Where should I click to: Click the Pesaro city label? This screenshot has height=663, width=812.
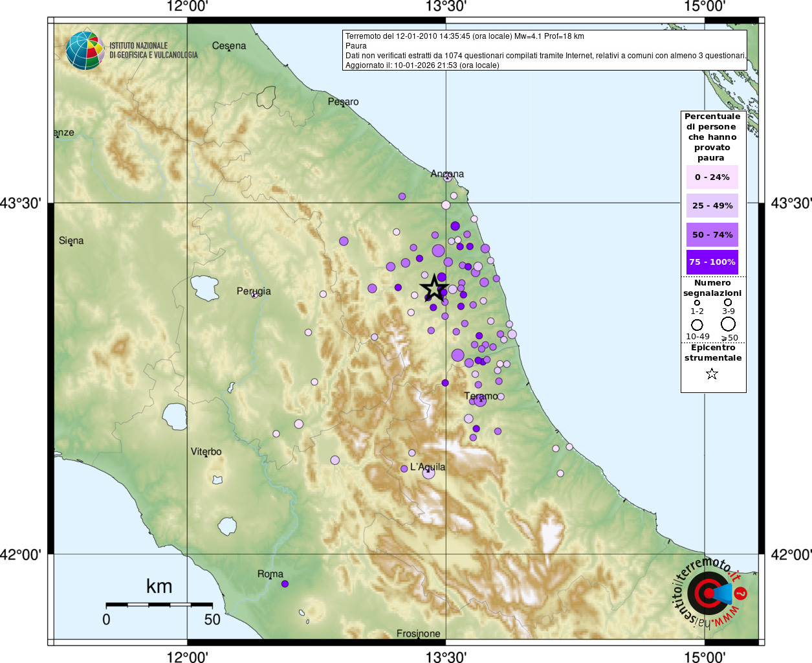coord(343,102)
